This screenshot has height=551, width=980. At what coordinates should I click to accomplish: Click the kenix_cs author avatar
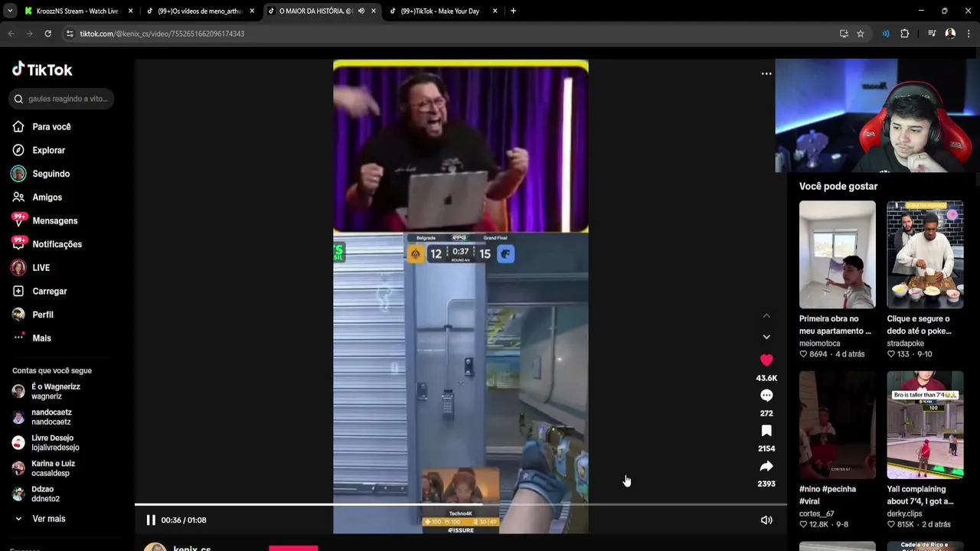click(155, 546)
